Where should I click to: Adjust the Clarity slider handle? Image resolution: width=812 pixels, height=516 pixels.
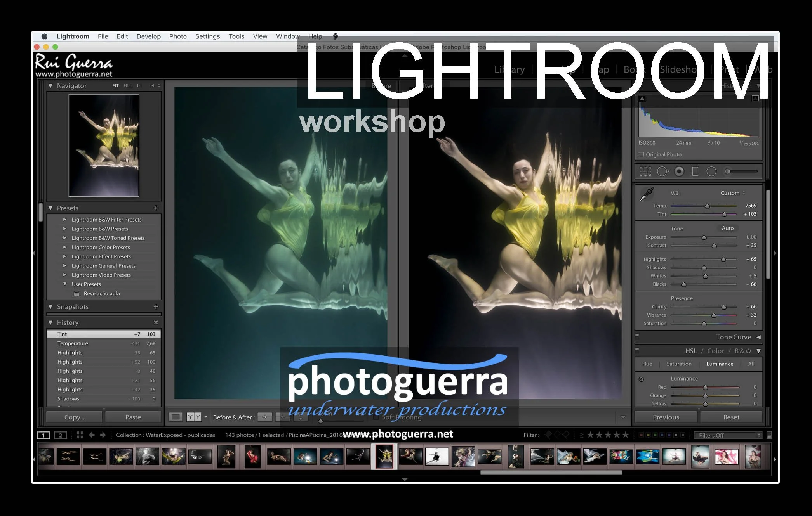(x=724, y=307)
